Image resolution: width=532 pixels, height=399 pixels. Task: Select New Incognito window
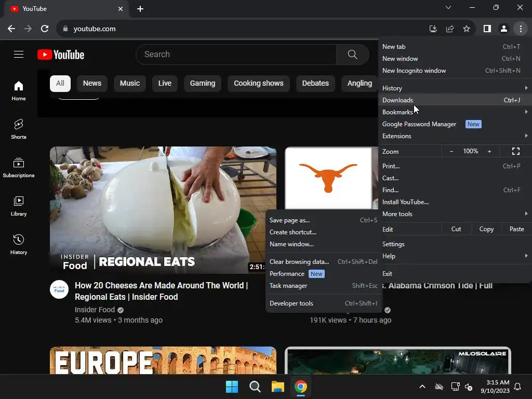[x=455, y=71]
